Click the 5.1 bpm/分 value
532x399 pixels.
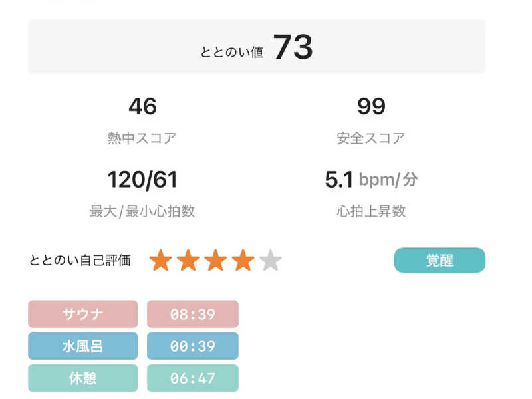tap(371, 180)
